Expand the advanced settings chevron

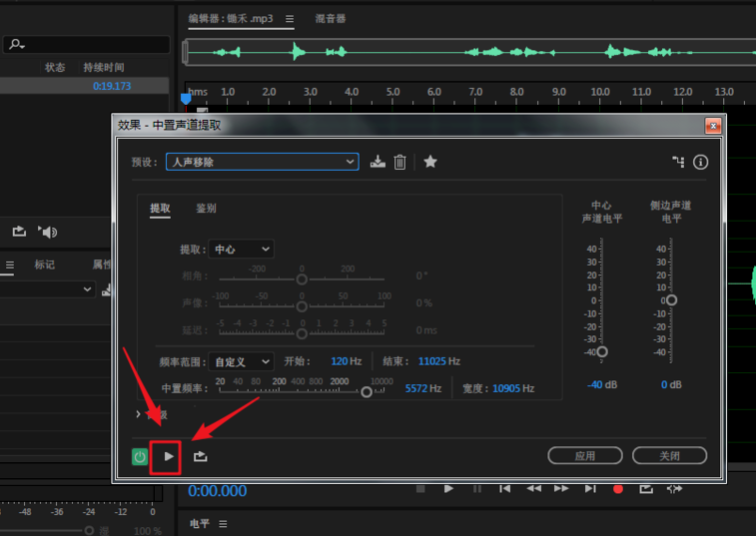(139, 414)
